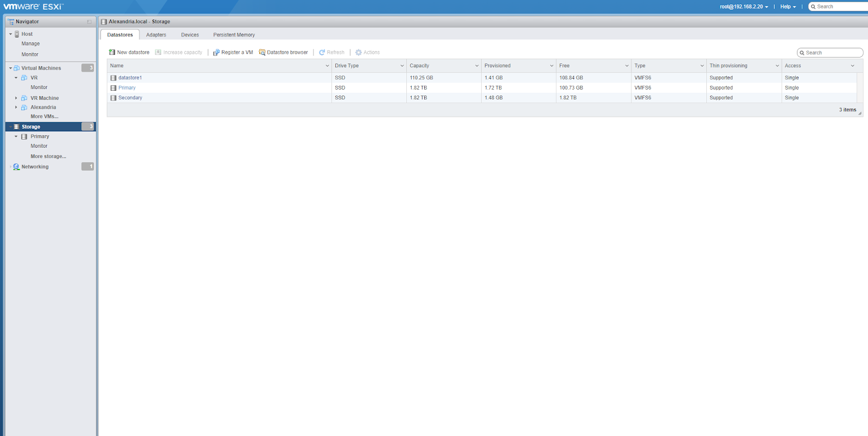Screen dimensions: 868x436
Task: Select the 1.48 GB provisioned cell
Action: click(x=519, y=98)
